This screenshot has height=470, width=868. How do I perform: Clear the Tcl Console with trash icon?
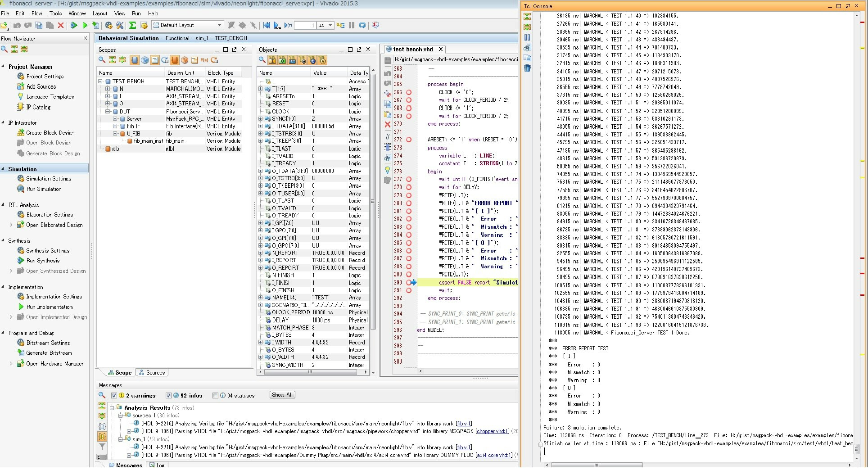point(527,68)
